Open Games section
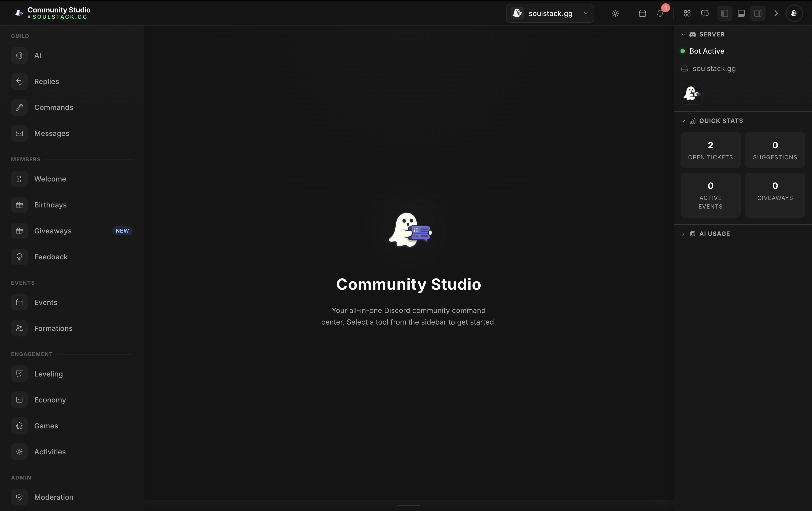This screenshot has width=812, height=511. click(72, 426)
